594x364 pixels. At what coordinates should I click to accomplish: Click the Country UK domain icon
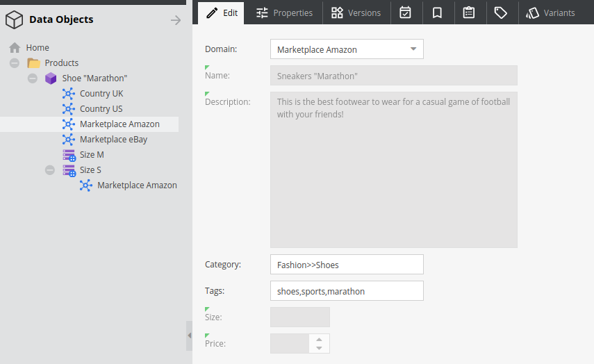click(x=69, y=94)
